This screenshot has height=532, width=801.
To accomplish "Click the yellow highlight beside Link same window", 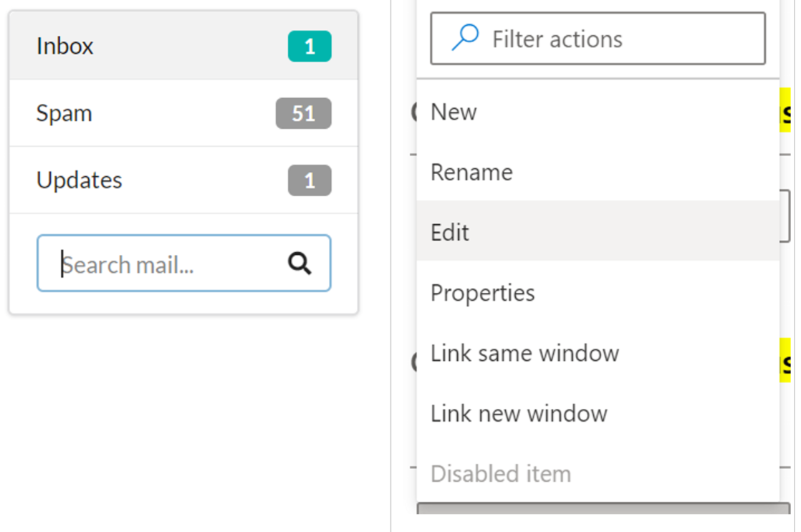I will [x=787, y=362].
